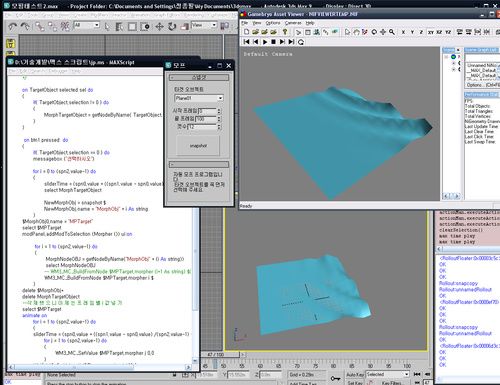Viewport: 500px width, 385px height.
Task: Select the Select and Scale tool
Action: (184, 26)
